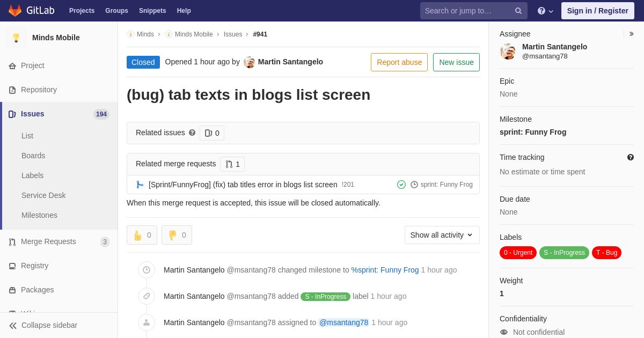644x338 pixels.
Task: Click the red 0 - Urgent label
Action: (x=518, y=253)
